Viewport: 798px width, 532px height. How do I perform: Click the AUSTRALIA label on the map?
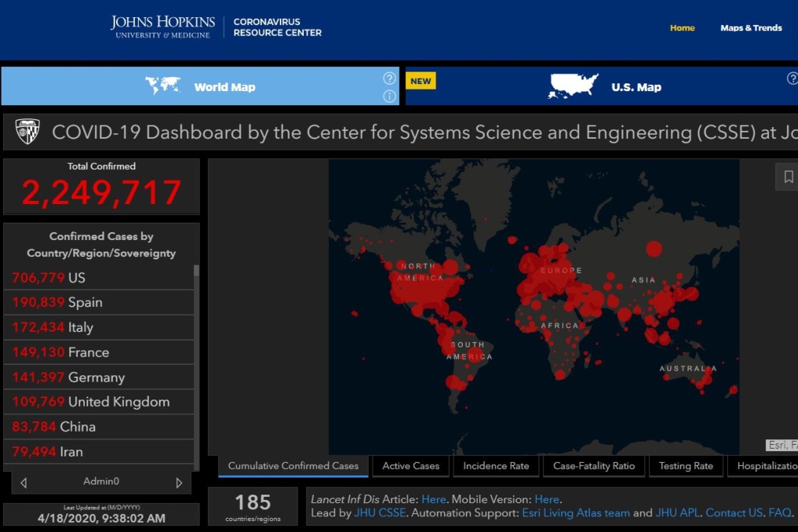tap(688, 368)
